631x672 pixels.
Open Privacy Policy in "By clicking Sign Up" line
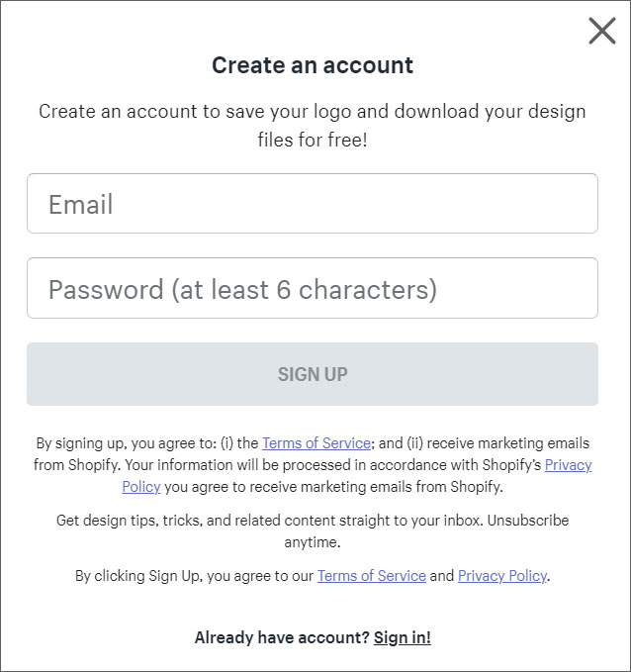click(501, 576)
